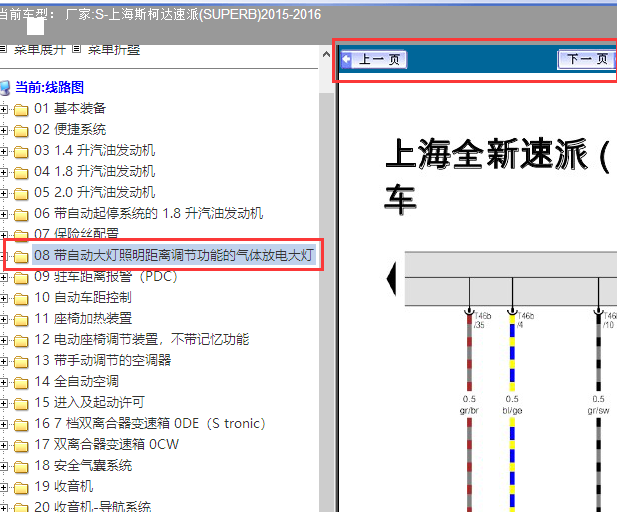Click folder icon of 04 1.8 升汽油发动机
617x512 pixels.
coord(21,172)
